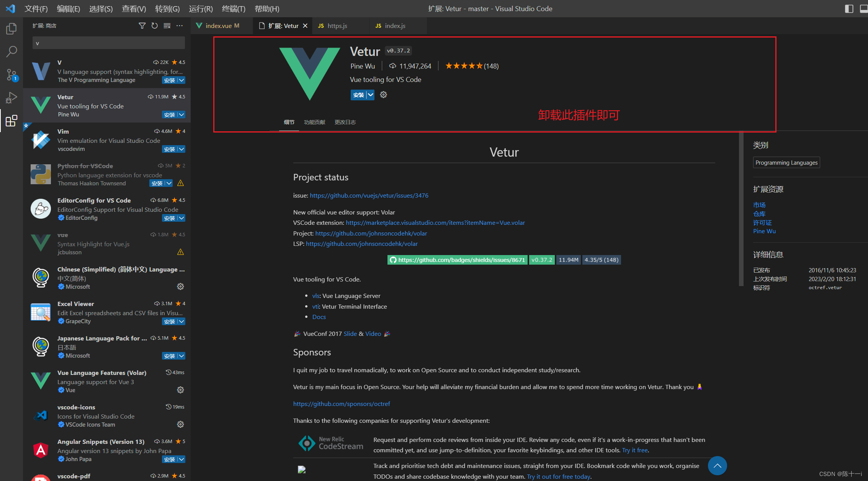Viewport: 868px width, 481px height.
Task: Open the Explorer view
Action: 11,28
